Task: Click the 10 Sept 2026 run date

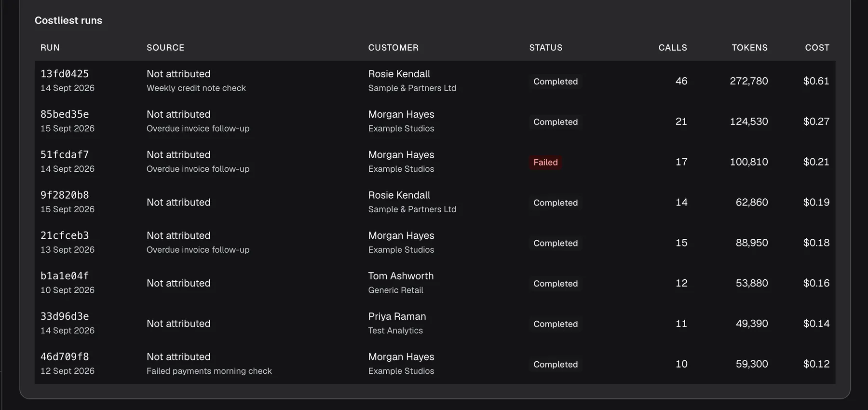Action: point(68,290)
